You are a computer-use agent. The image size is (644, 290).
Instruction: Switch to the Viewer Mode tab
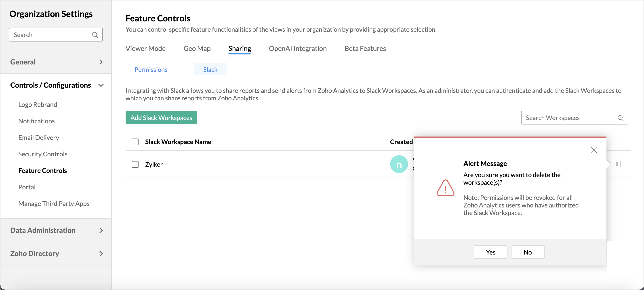pyautogui.click(x=145, y=48)
